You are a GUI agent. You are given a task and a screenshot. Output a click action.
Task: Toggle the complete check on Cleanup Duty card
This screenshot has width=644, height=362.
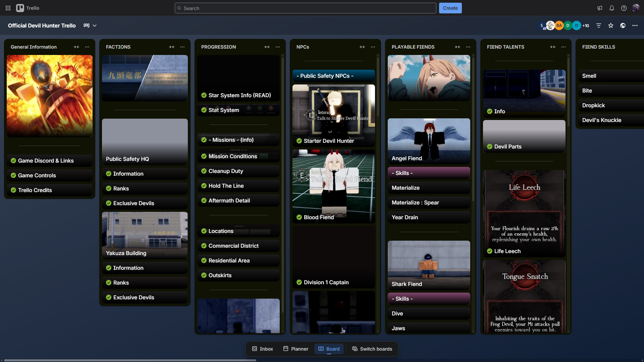click(204, 171)
